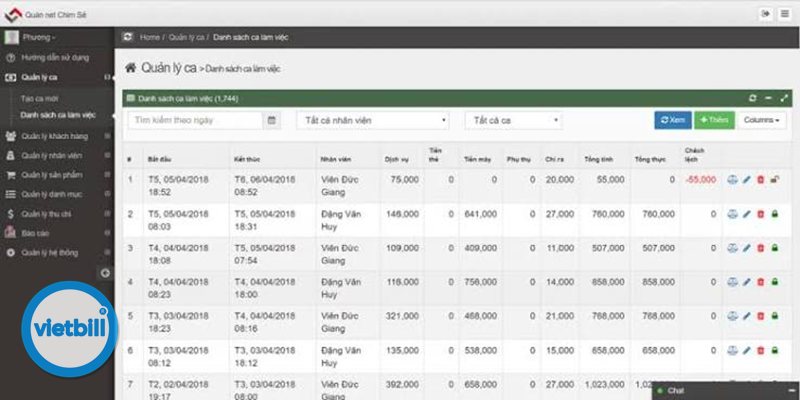
Task: Click the blue Xem button
Action: click(673, 120)
